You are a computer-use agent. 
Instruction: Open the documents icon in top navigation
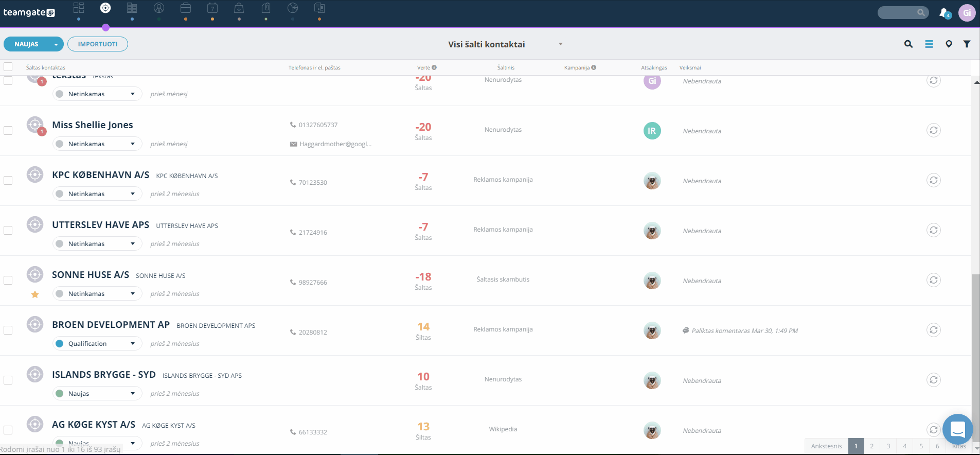(x=319, y=8)
